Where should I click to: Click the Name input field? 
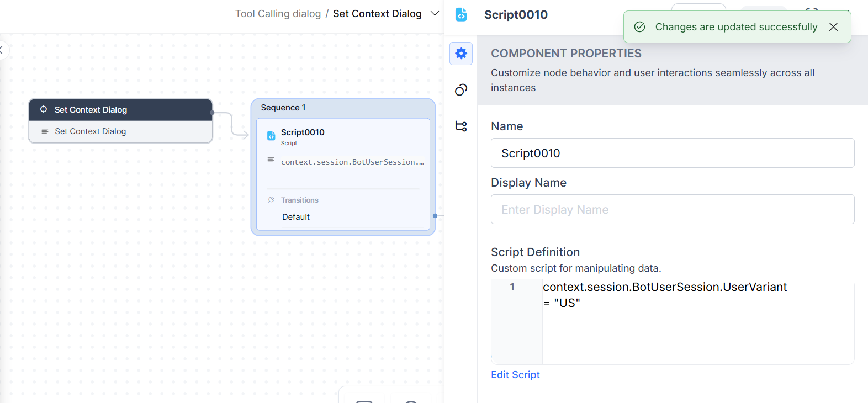point(673,153)
